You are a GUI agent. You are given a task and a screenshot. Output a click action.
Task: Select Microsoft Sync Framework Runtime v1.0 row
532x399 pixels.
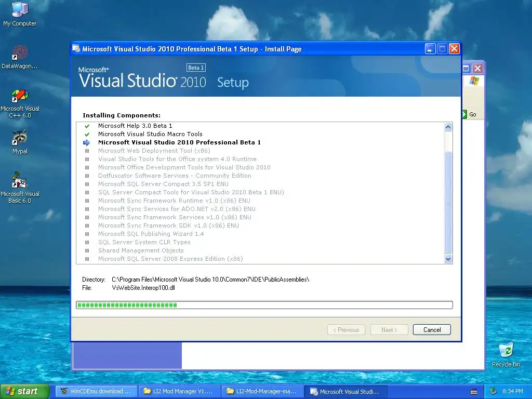174,201
